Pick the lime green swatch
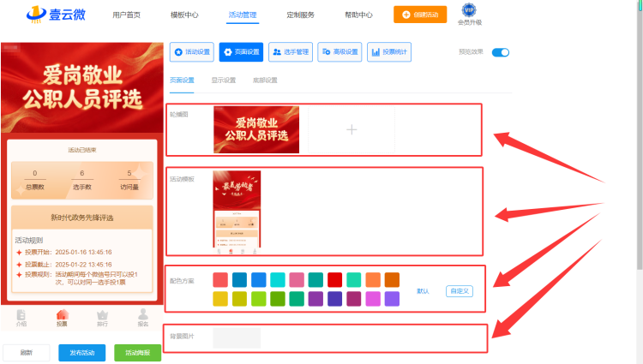The image size is (643, 364). click(x=258, y=299)
